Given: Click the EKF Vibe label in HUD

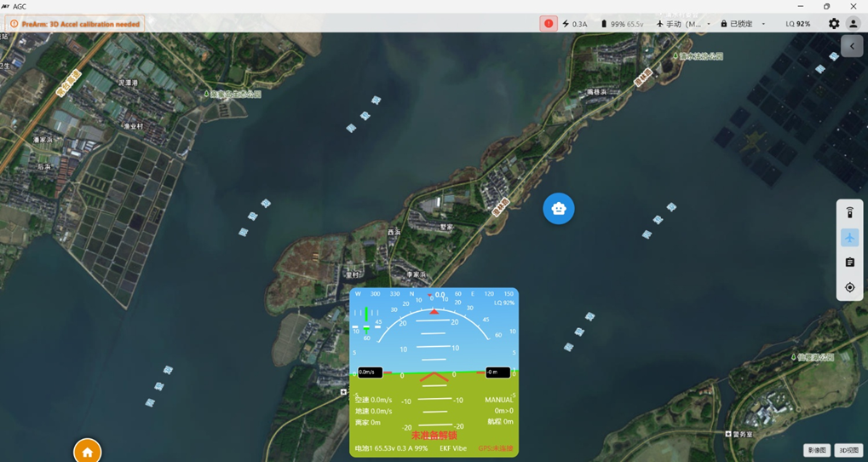Looking at the screenshot, I should pos(452,448).
